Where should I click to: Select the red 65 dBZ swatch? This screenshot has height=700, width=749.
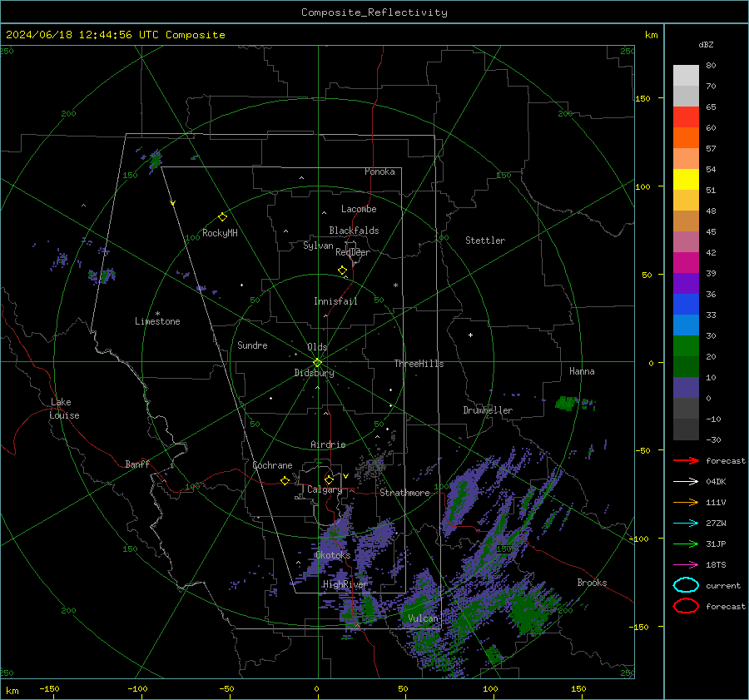pos(686,117)
